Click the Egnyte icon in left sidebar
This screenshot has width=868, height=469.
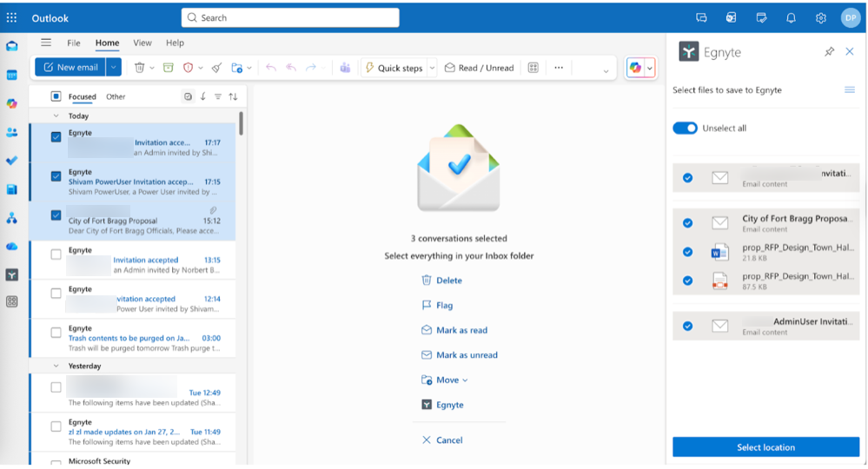coord(11,274)
